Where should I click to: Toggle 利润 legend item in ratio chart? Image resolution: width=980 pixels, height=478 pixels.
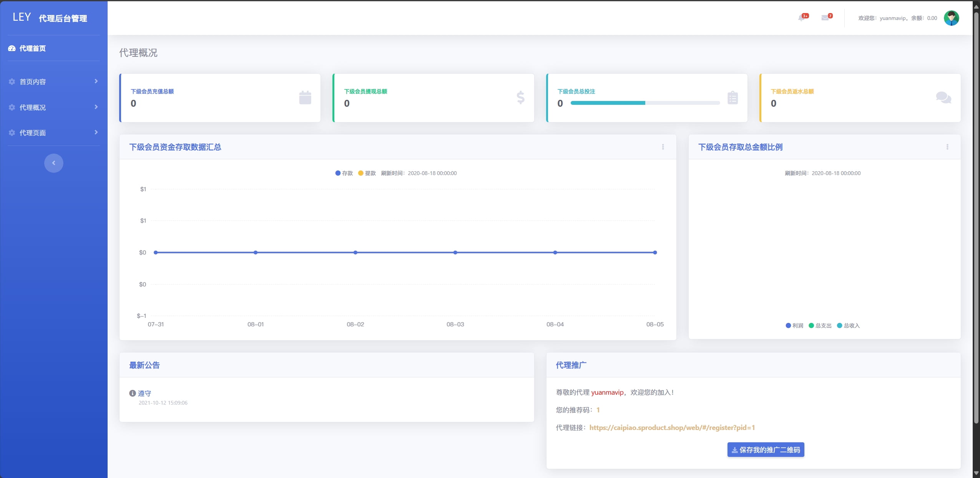794,326
